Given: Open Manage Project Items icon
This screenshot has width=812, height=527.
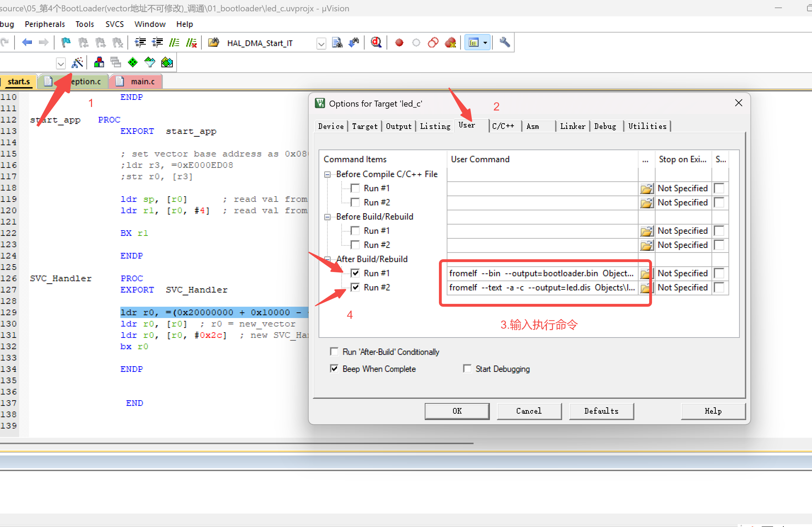Looking at the screenshot, I should pos(99,63).
